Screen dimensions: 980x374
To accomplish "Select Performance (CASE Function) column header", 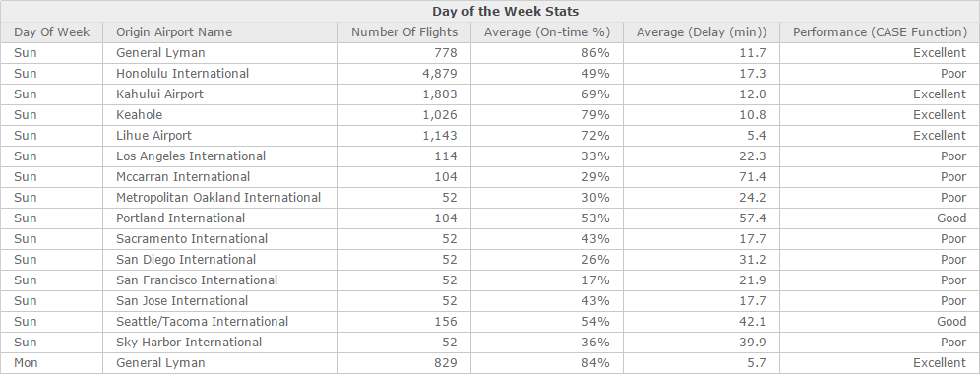I will (x=880, y=32).
